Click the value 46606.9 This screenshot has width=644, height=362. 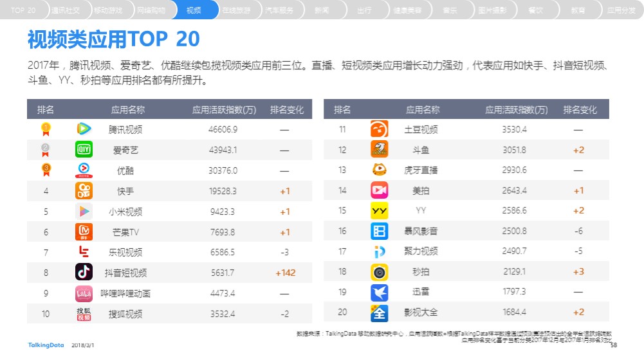click(223, 129)
